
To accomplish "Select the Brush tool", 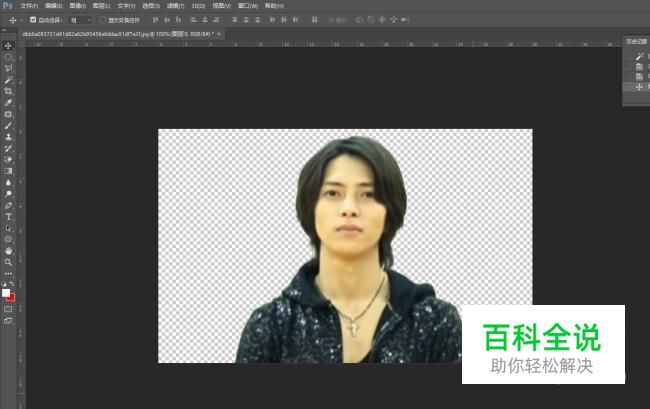I will click(x=8, y=126).
